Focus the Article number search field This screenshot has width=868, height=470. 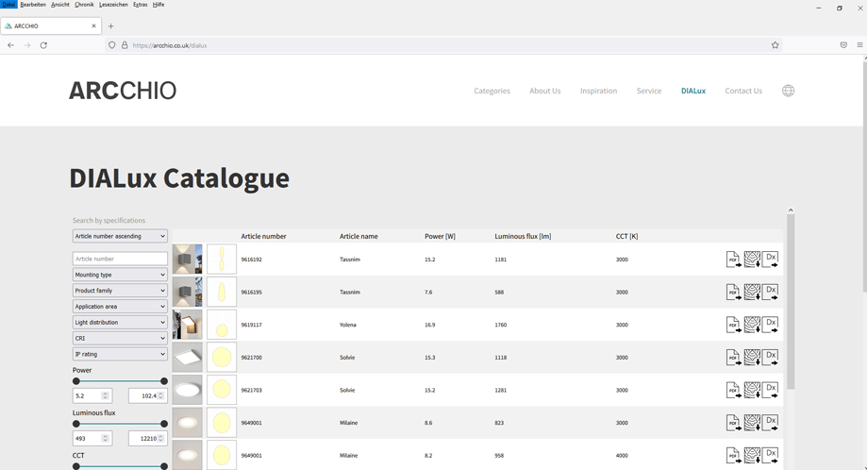[x=120, y=259]
